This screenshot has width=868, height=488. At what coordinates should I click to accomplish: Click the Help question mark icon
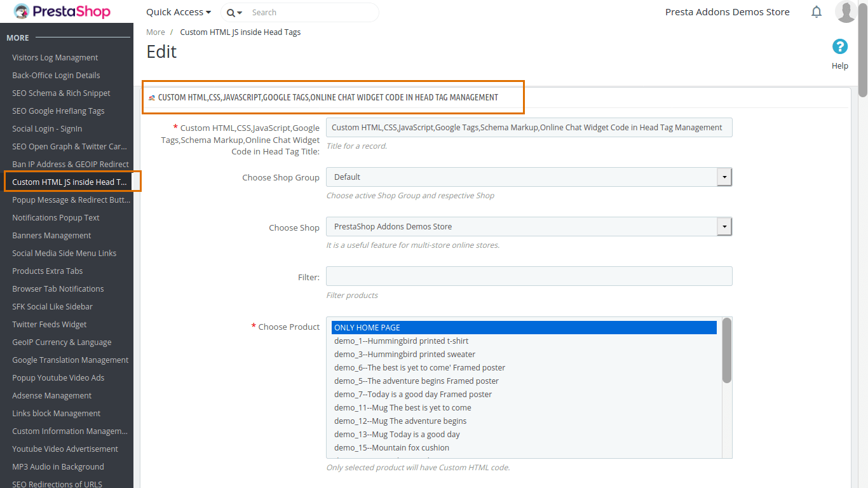[839, 46]
